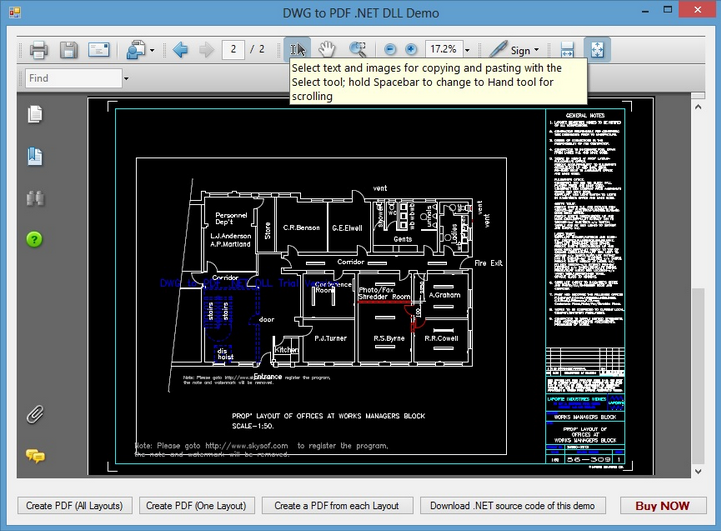Click the 'R.S.Byrne' office label

[389, 338]
